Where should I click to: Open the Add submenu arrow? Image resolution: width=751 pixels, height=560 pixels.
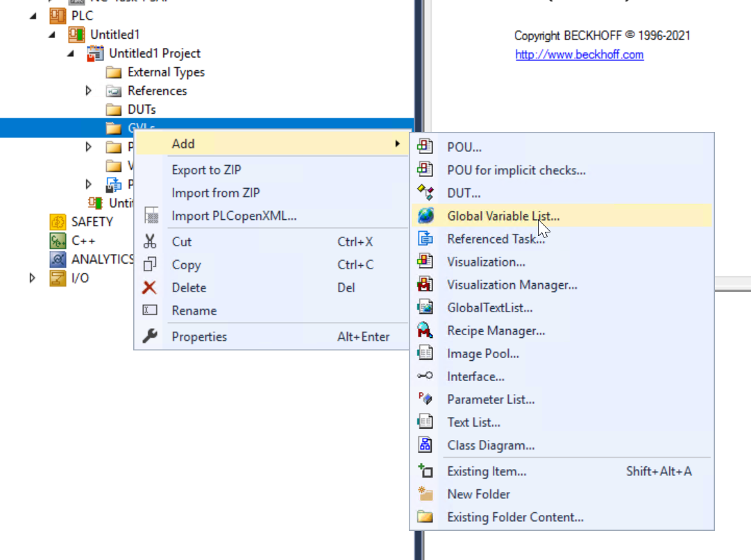pyautogui.click(x=397, y=144)
